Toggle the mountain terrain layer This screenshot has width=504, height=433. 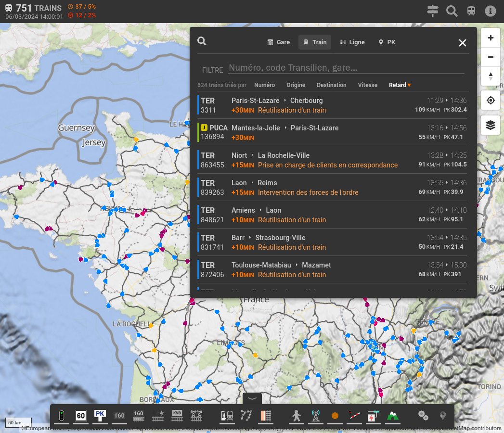click(393, 416)
